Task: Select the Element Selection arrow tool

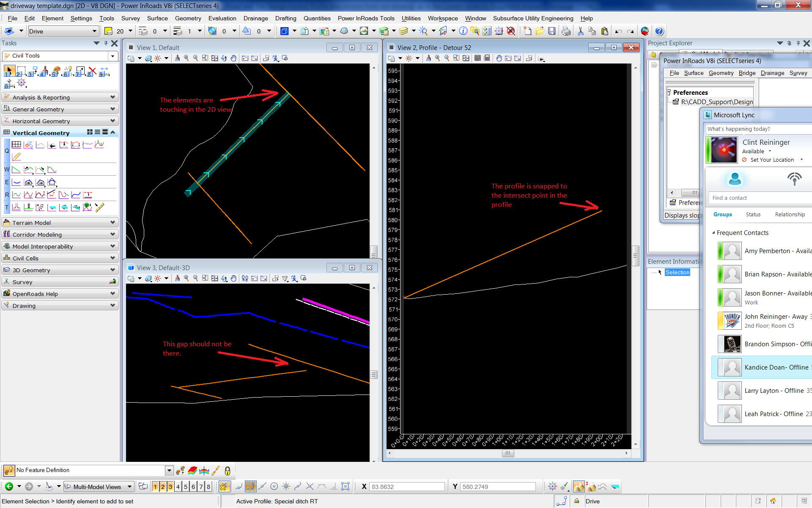Action: coord(9,70)
